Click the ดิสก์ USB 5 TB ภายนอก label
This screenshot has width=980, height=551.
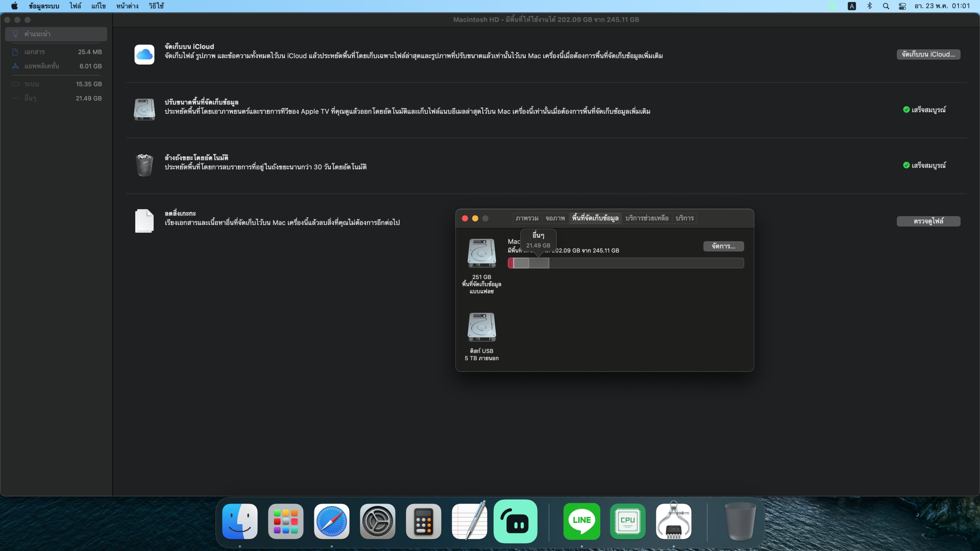click(x=482, y=354)
